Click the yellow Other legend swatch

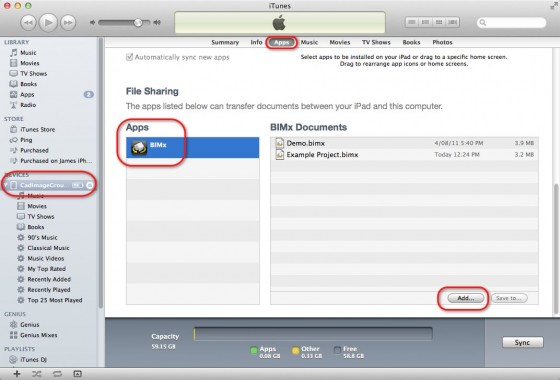tap(296, 350)
